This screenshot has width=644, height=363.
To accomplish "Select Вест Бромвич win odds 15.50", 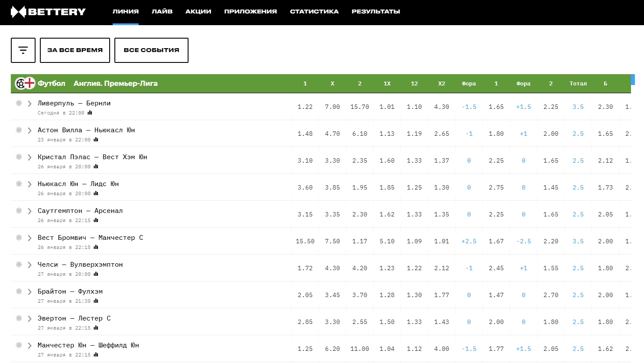I will (305, 241).
